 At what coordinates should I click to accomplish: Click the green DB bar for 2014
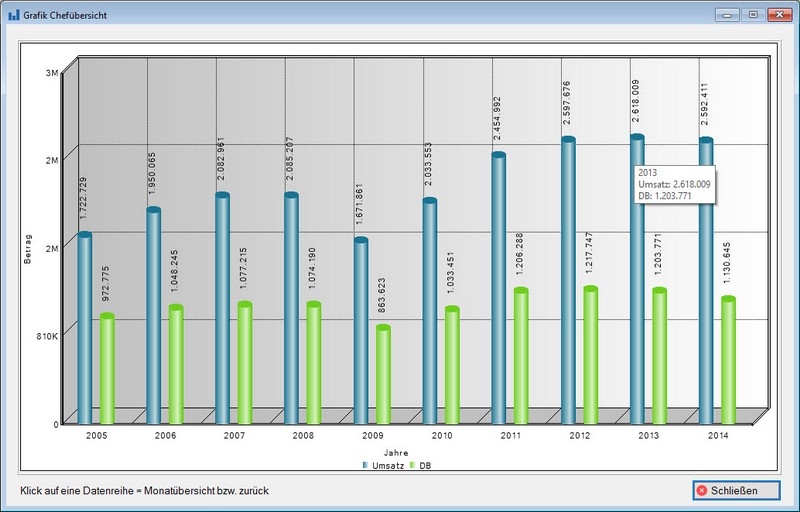pyautogui.click(x=728, y=360)
